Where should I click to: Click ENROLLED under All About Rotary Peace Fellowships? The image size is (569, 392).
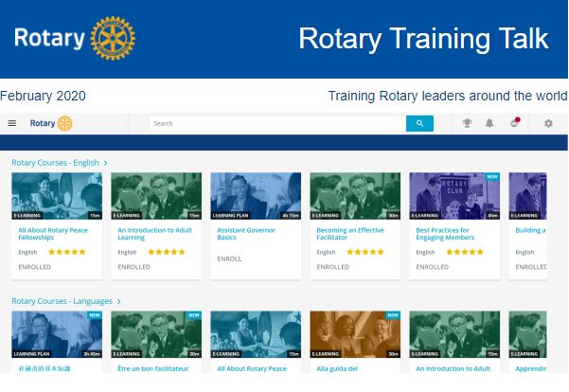click(x=34, y=267)
